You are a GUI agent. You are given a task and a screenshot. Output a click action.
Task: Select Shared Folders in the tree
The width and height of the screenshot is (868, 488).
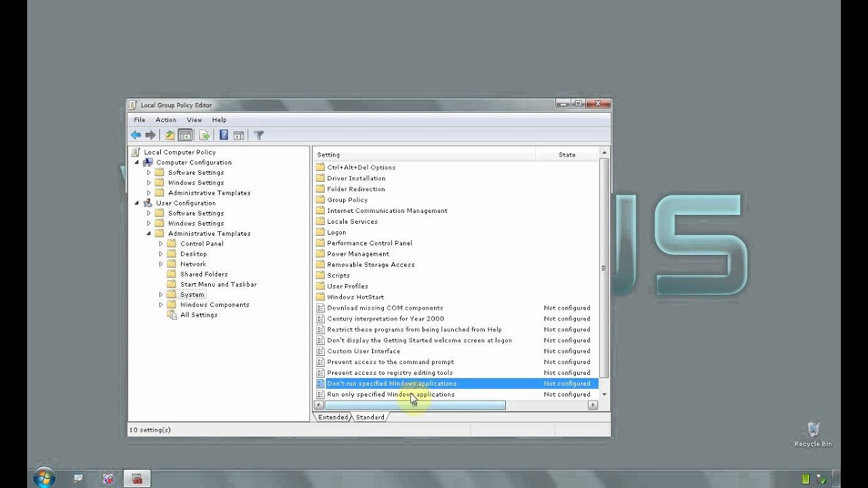[203, 274]
